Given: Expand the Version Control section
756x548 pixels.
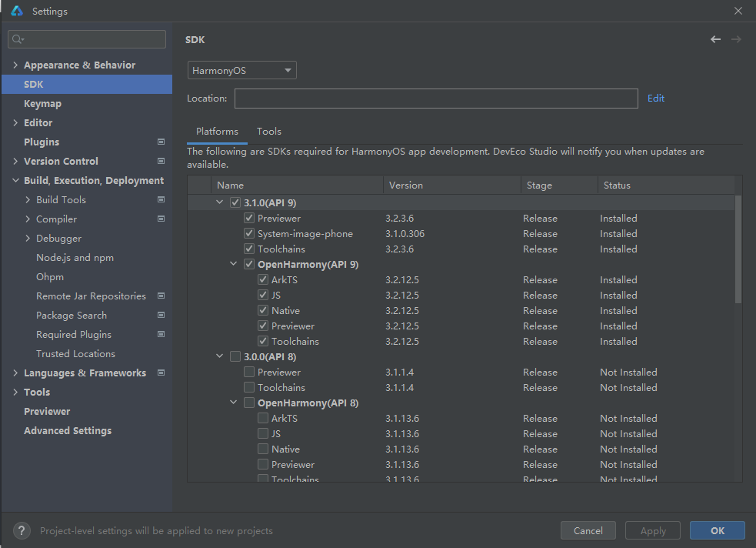Looking at the screenshot, I should click(15, 161).
